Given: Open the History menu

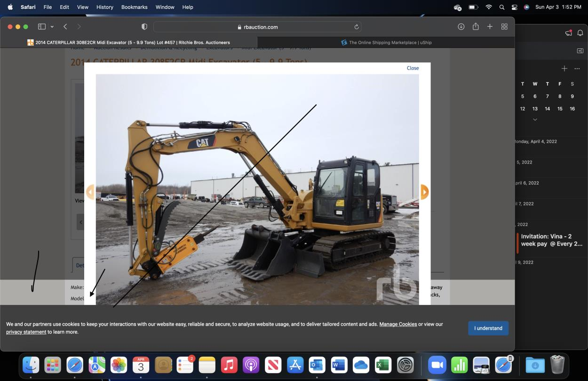Looking at the screenshot, I should point(104,7).
